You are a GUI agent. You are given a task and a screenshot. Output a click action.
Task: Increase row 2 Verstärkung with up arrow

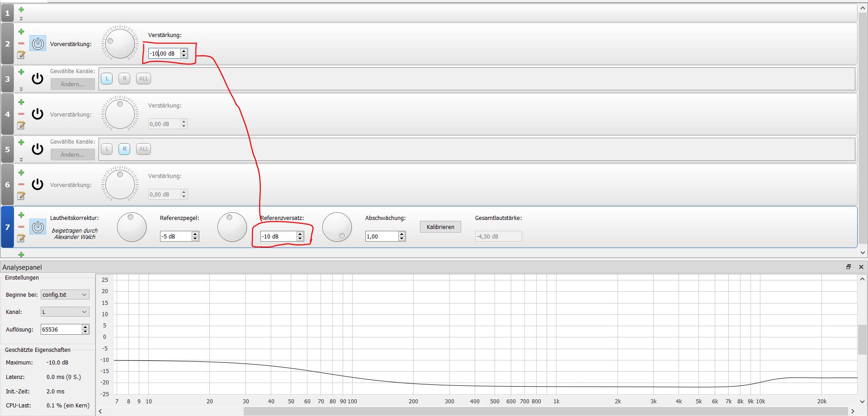184,51
